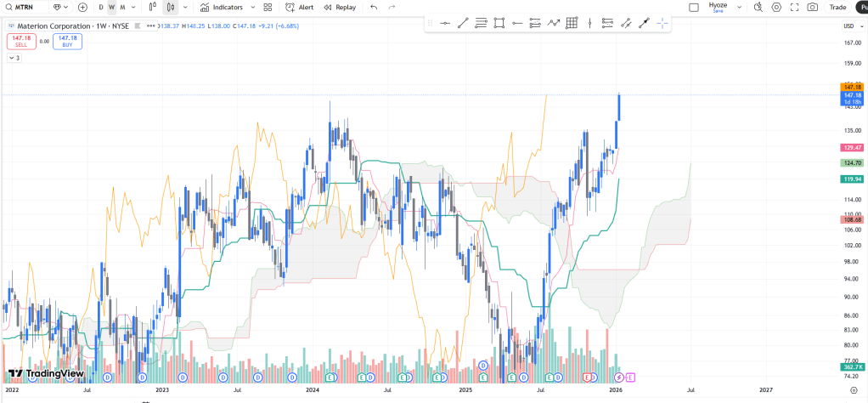This screenshot has width=868, height=403.
Task: Open the USD currency dropdown
Action: click(x=850, y=27)
